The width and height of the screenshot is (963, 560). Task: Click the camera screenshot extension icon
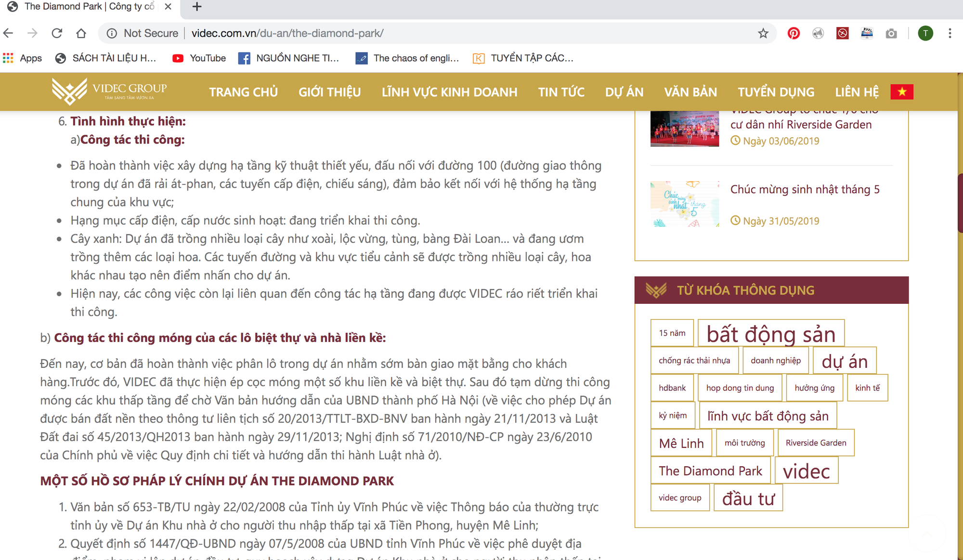[x=891, y=33]
